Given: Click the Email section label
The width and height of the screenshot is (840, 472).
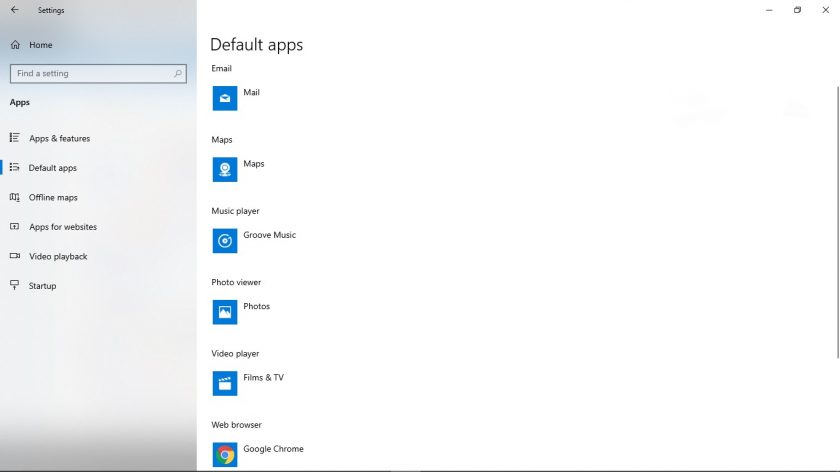Looking at the screenshot, I should [x=221, y=69].
